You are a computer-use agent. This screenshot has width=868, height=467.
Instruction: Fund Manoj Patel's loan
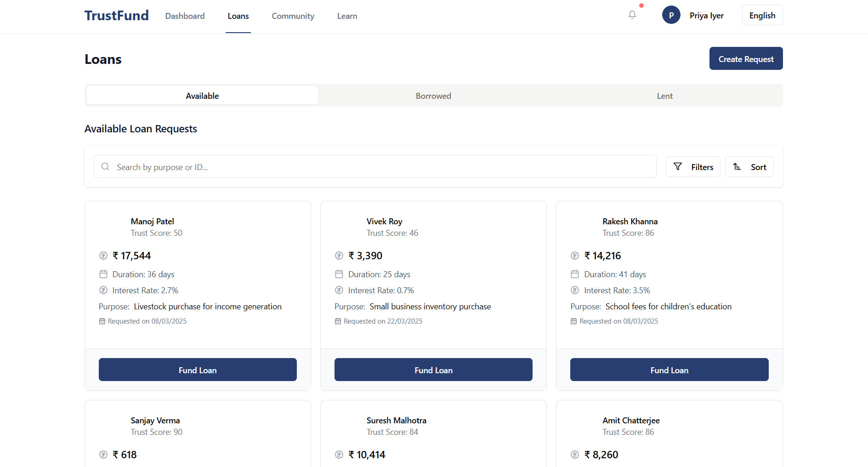(x=198, y=370)
